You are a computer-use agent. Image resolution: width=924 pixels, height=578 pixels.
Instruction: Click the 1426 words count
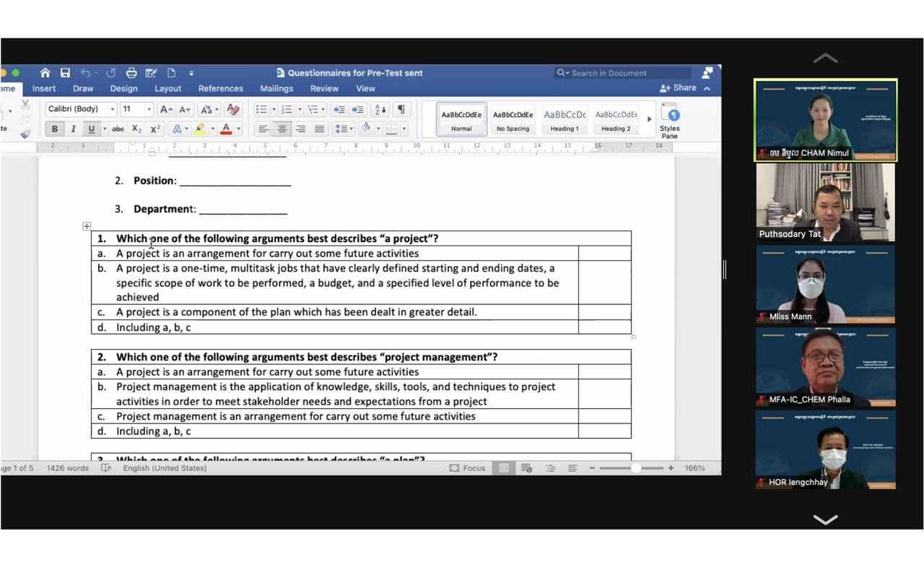coord(68,468)
